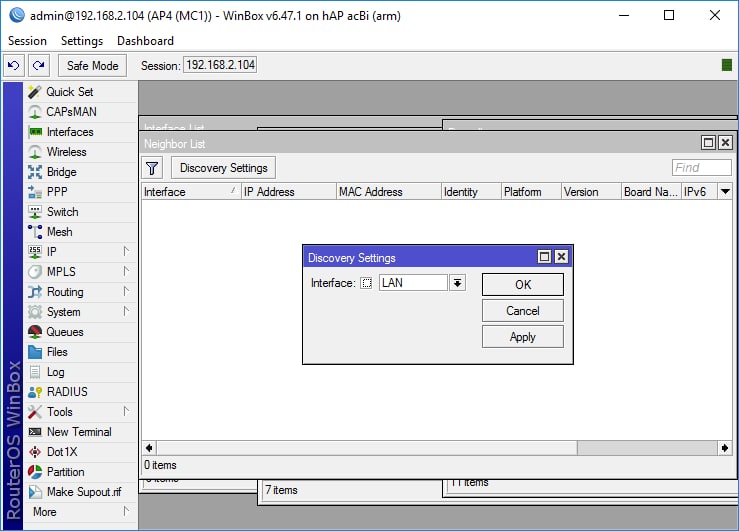Expand the Tools submenu arrow
The width and height of the screenshot is (739, 531).
pos(126,411)
